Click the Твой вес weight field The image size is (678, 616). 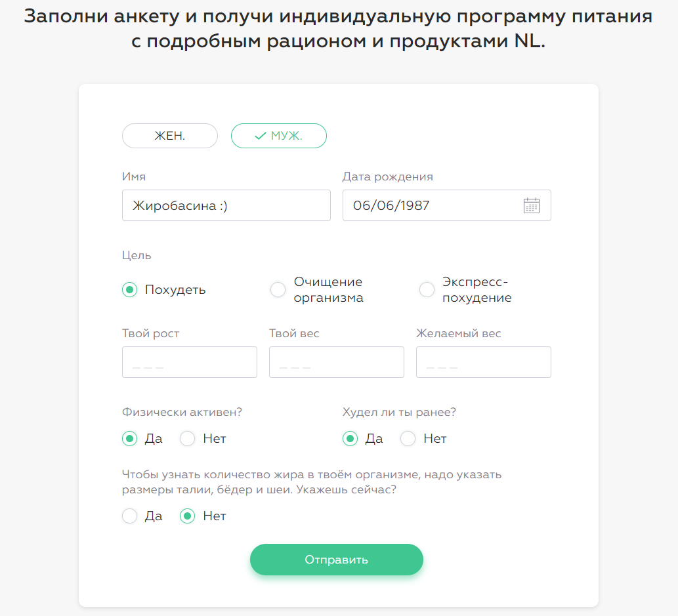click(x=336, y=361)
